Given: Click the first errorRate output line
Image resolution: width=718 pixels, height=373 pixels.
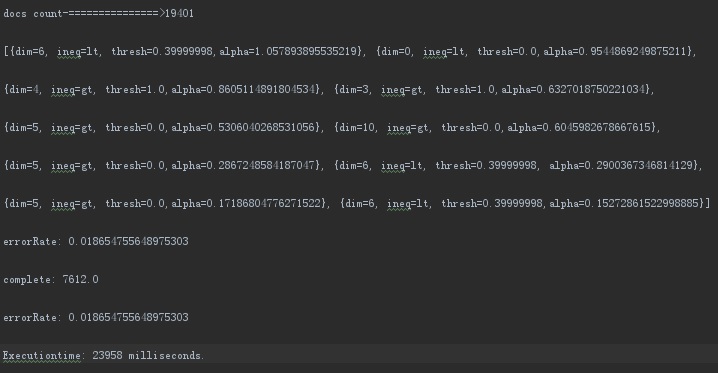Looking at the screenshot, I should (96, 241).
